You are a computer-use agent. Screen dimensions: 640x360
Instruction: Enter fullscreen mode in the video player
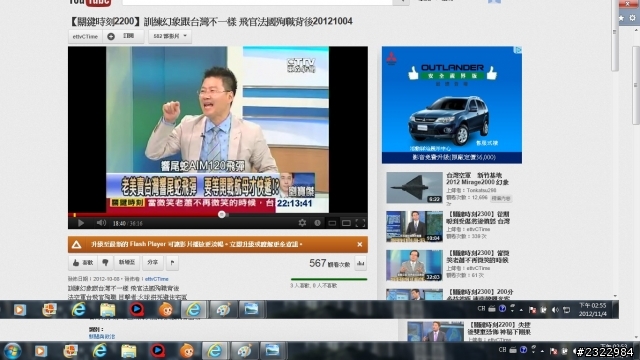coord(360,223)
